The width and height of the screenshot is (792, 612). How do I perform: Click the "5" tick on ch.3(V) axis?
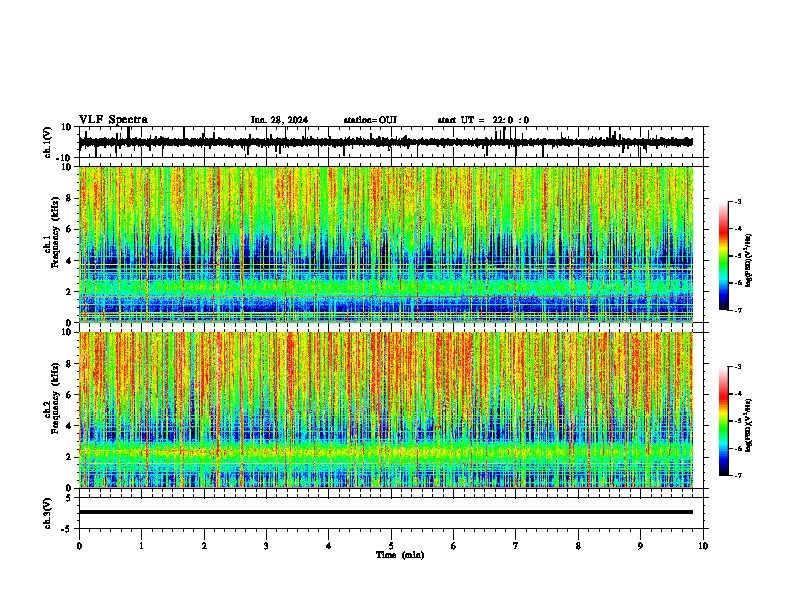(70, 497)
